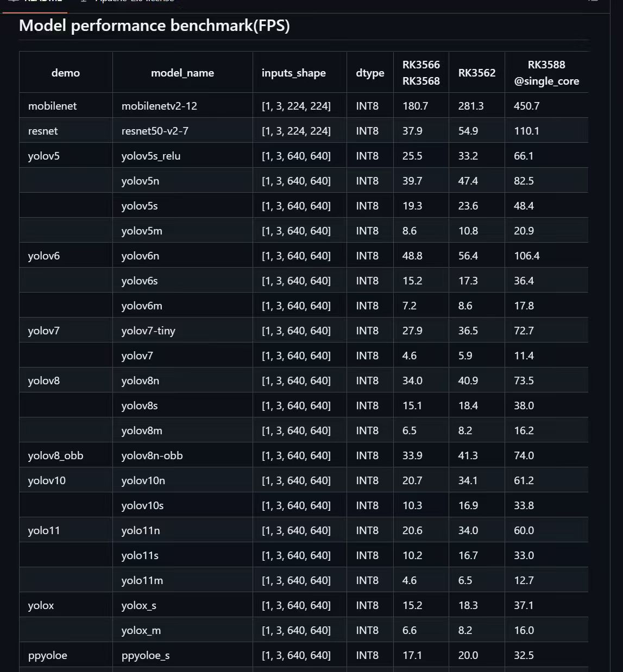Select the resnet50-v2-7 cell
Viewport: 623px width, 672px height.
click(x=155, y=131)
